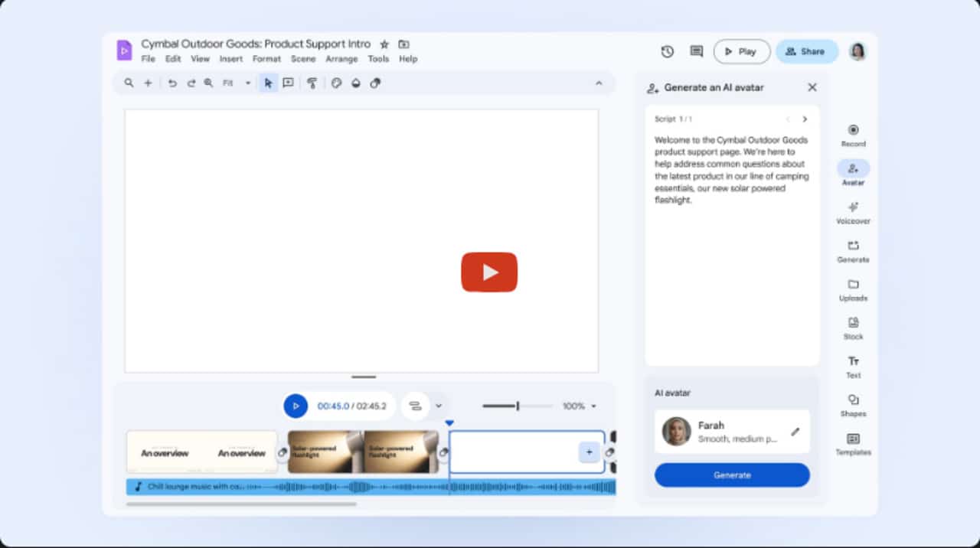Image resolution: width=980 pixels, height=548 pixels.
Task: Click the paint format roller icon
Action: click(312, 83)
